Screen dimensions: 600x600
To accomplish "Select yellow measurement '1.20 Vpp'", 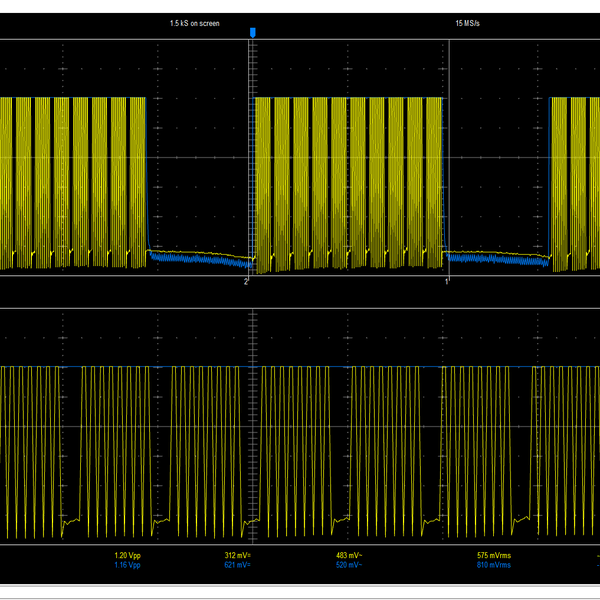I will tap(127, 555).
